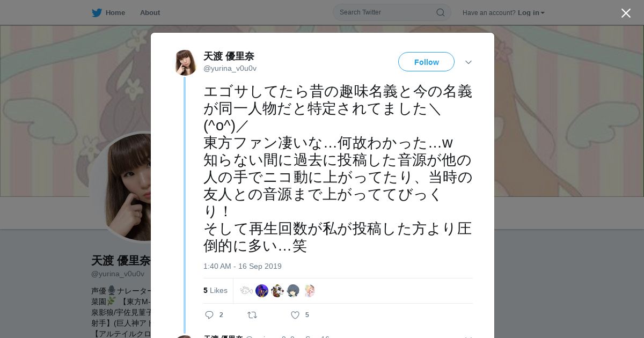Image resolution: width=644 pixels, height=338 pixels.
Task: Click the reply speech bubble icon
Action: coord(209,315)
